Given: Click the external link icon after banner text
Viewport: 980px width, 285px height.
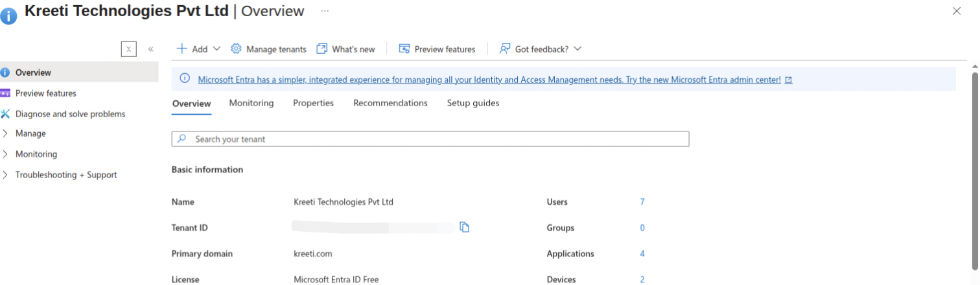Looking at the screenshot, I should click(788, 80).
